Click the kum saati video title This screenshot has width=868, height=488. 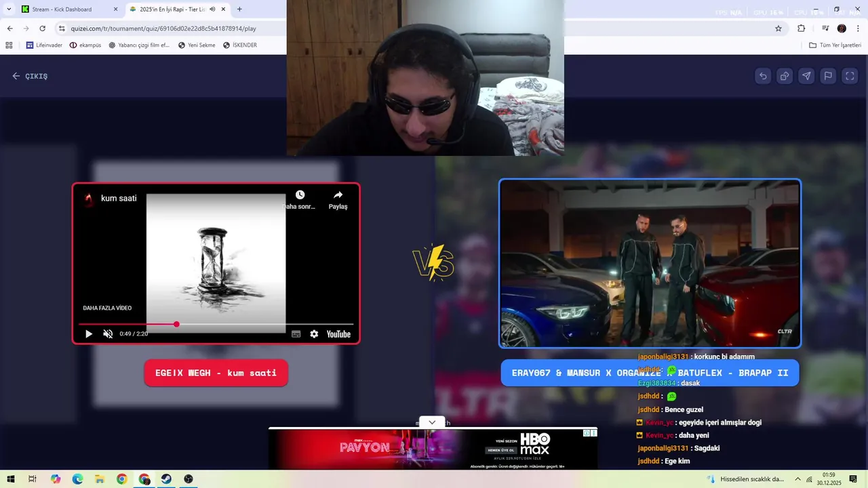pyautogui.click(x=119, y=199)
